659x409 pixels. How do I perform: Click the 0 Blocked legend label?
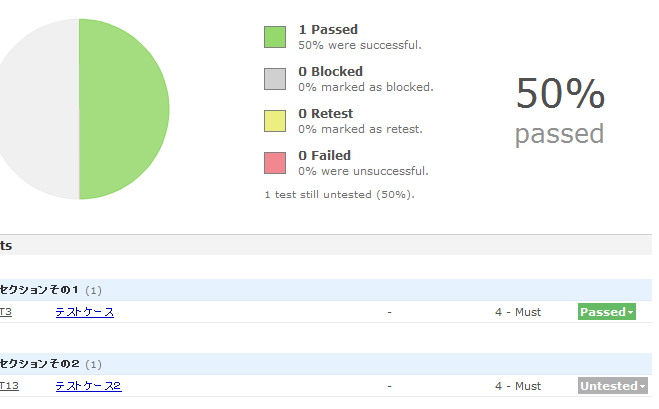(x=330, y=72)
